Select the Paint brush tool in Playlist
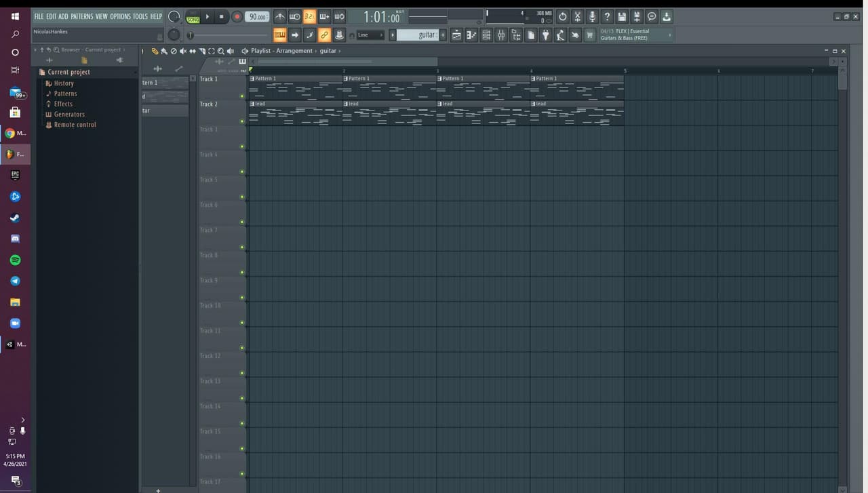Viewport: 868px width, 493px height. [x=163, y=51]
